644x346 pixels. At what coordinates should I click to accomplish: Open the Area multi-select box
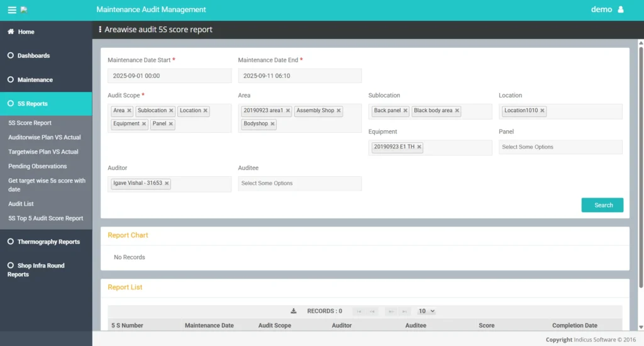click(x=300, y=118)
